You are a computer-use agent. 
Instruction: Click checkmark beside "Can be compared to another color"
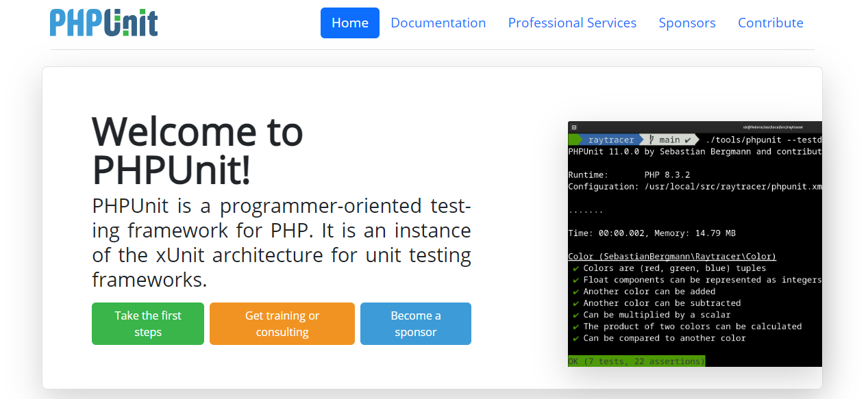(576, 338)
